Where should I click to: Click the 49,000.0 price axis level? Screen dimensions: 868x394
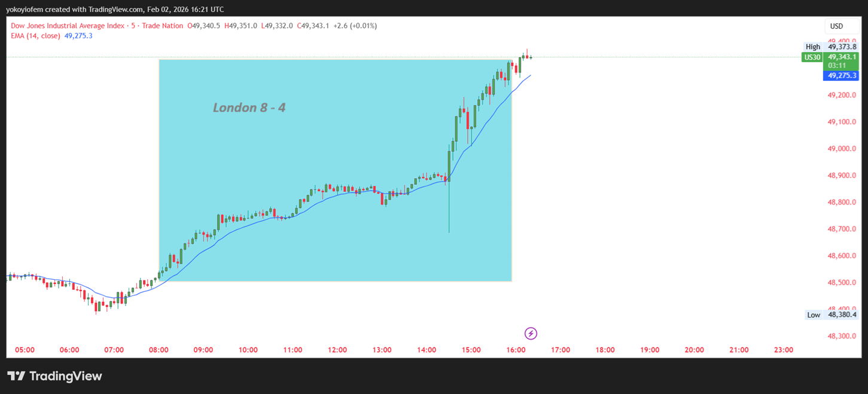tap(841, 149)
